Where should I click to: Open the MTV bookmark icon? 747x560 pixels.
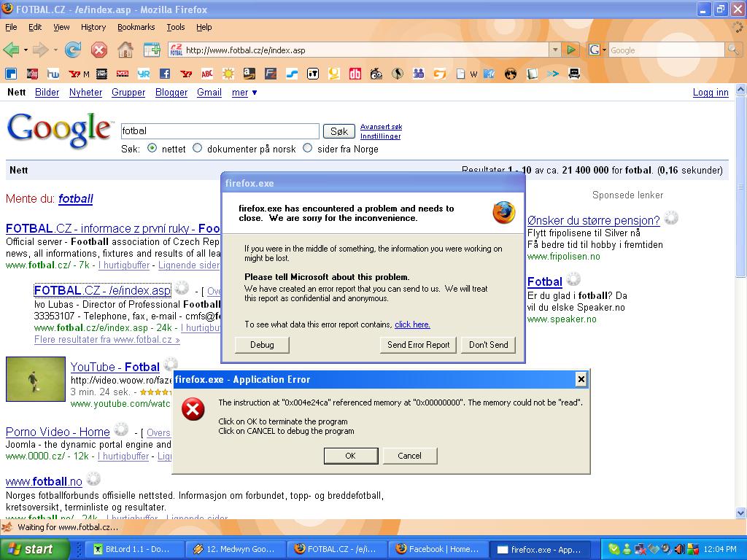coord(489,74)
